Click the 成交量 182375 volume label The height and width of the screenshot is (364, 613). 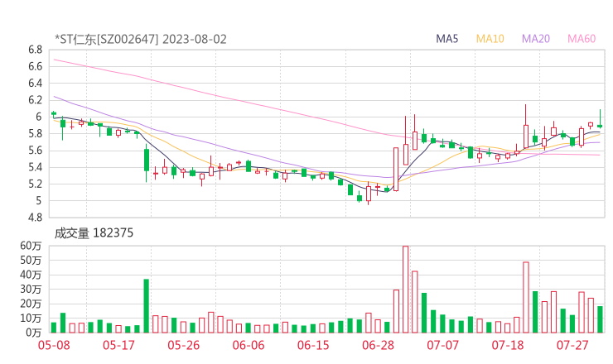pos(94,233)
